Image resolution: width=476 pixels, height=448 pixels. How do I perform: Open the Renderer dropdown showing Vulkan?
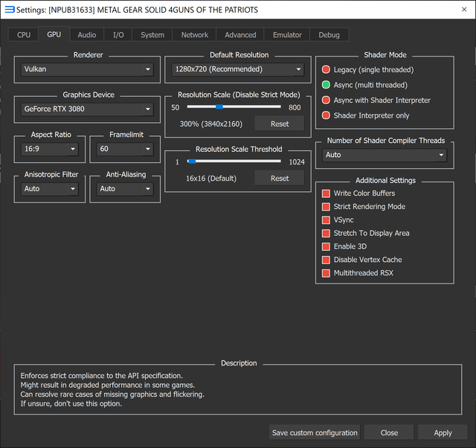click(87, 69)
